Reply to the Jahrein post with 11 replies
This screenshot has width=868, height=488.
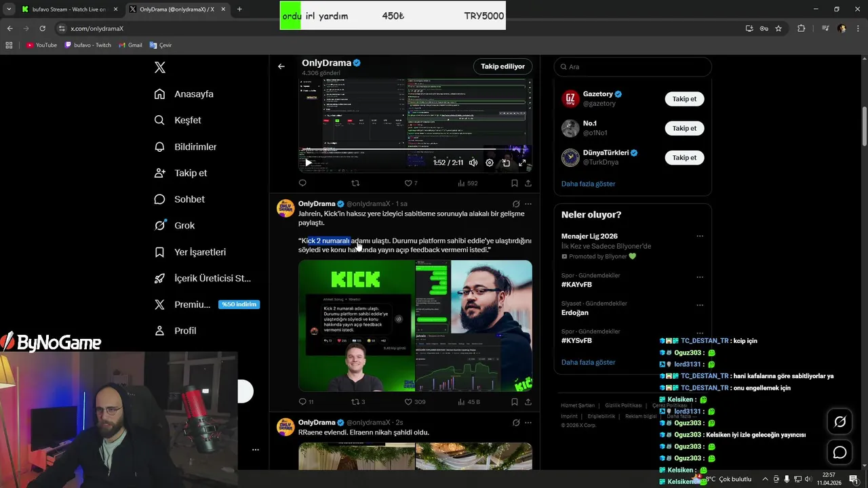click(306, 402)
